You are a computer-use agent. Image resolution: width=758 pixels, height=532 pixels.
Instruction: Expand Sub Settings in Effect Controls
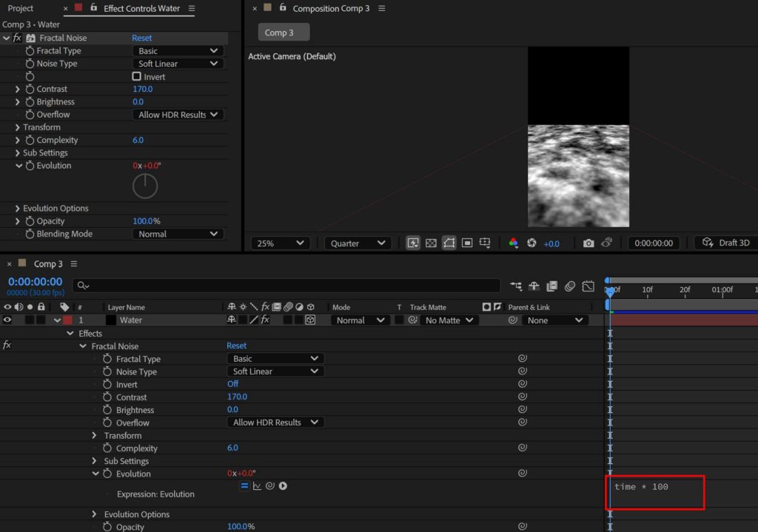(x=18, y=152)
